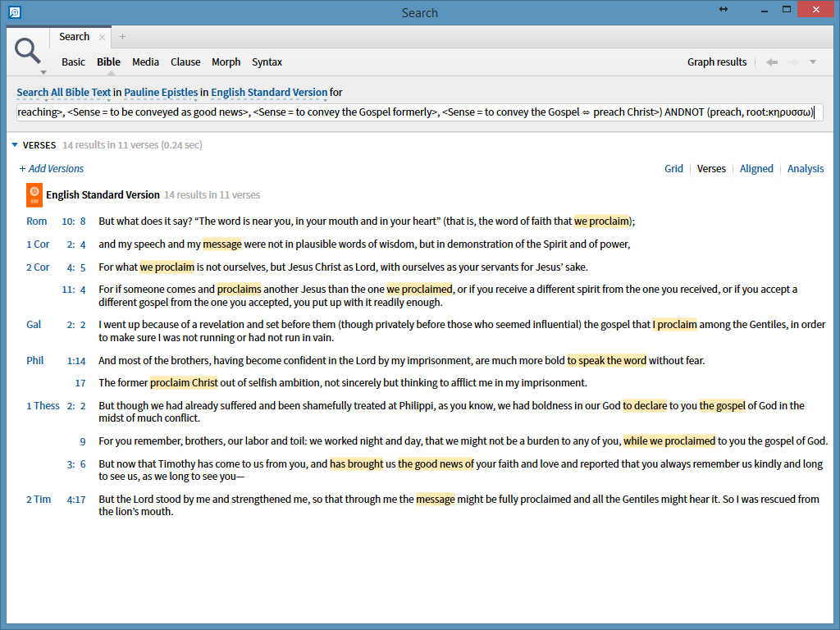This screenshot has width=840, height=630.
Task: Open the Gal book reference
Action: (x=34, y=325)
